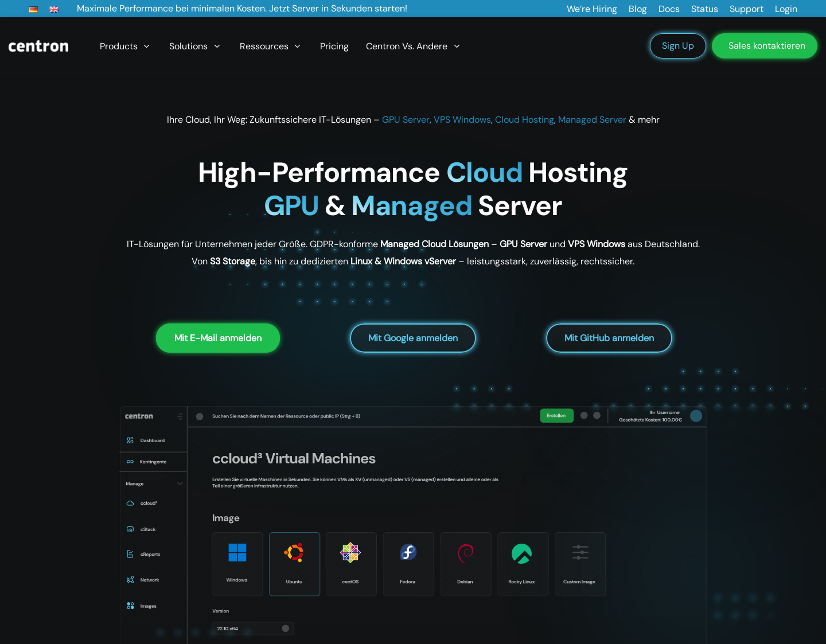Click the ccloud³ cloud icon in sidebar

[130, 503]
